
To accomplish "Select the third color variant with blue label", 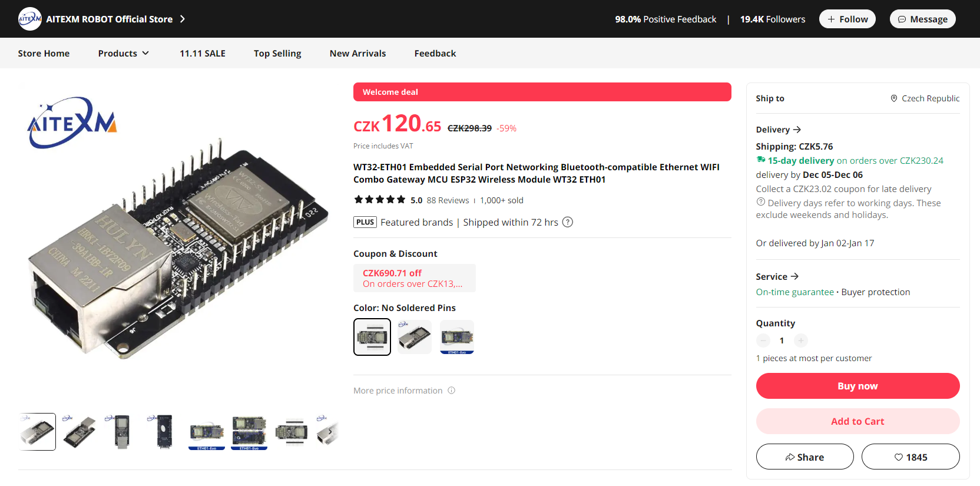I will pos(457,337).
